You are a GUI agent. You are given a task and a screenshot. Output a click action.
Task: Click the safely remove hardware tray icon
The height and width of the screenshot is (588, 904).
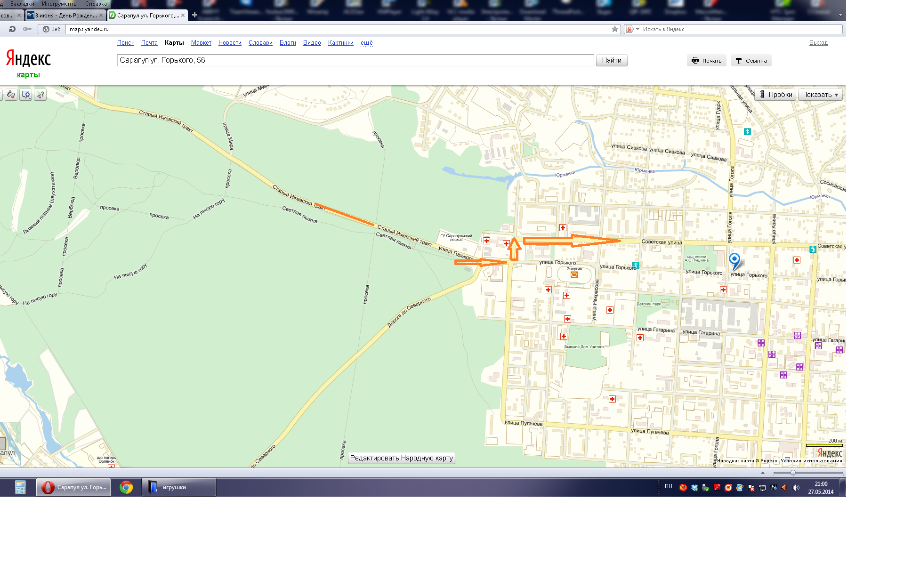(x=706, y=488)
